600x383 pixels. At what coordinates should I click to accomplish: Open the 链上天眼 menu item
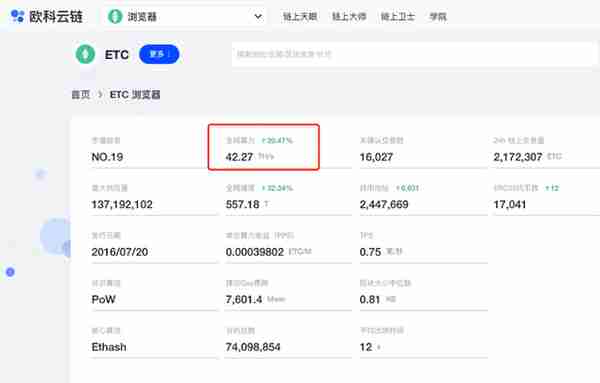pos(300,16)
